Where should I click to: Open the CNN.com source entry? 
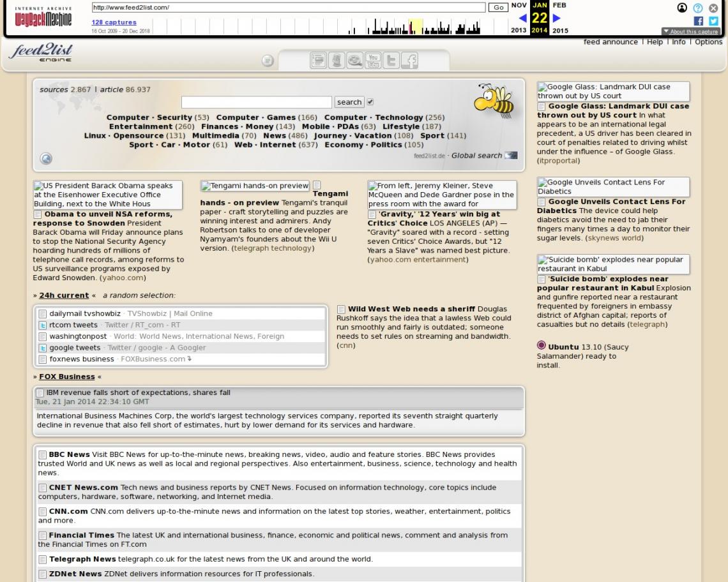(68, 511)
